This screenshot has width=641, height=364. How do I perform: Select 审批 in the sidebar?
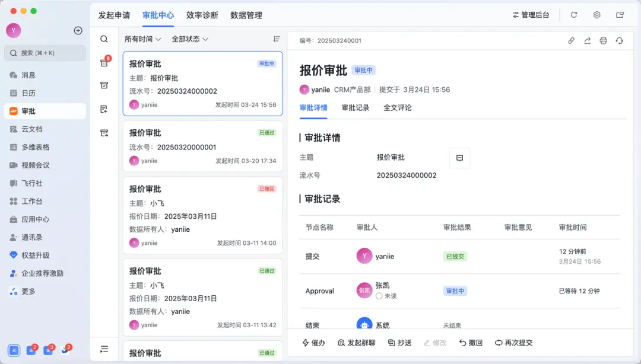[45, 111]
